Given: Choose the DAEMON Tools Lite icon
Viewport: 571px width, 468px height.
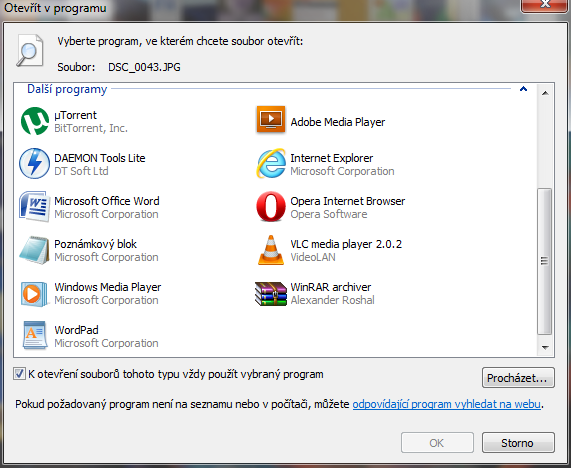Looking at the screenshot, I should tap(35, 164).
